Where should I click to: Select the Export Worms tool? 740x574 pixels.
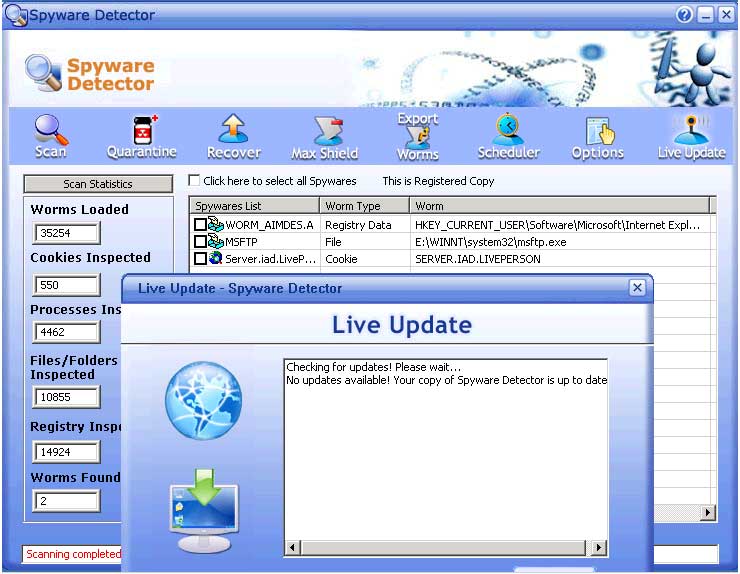[x=418, y=137]
